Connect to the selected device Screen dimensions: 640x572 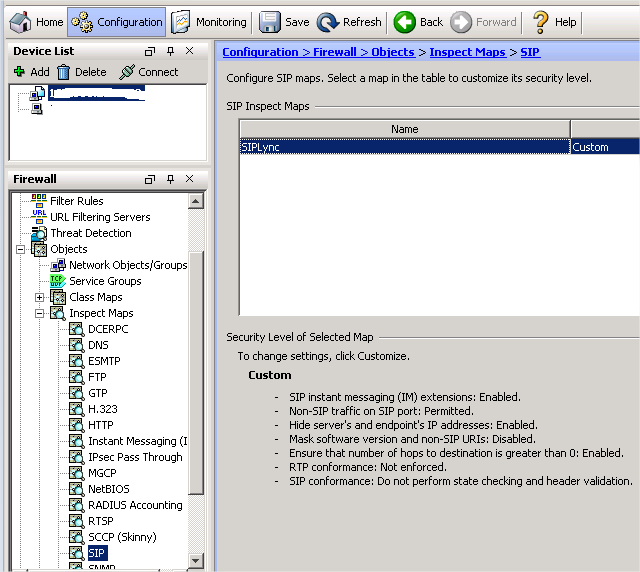coord(148,72)
